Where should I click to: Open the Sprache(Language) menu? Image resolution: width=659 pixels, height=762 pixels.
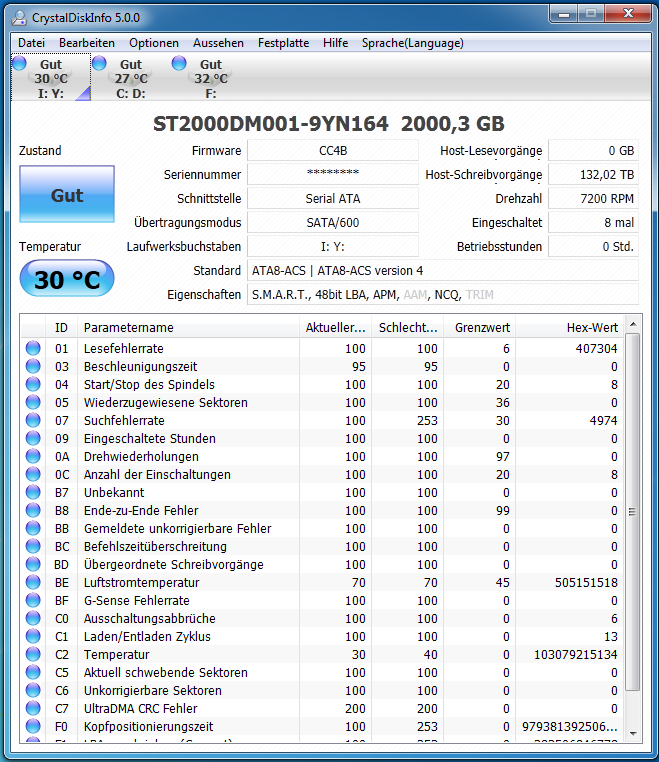tap(413, 43)
